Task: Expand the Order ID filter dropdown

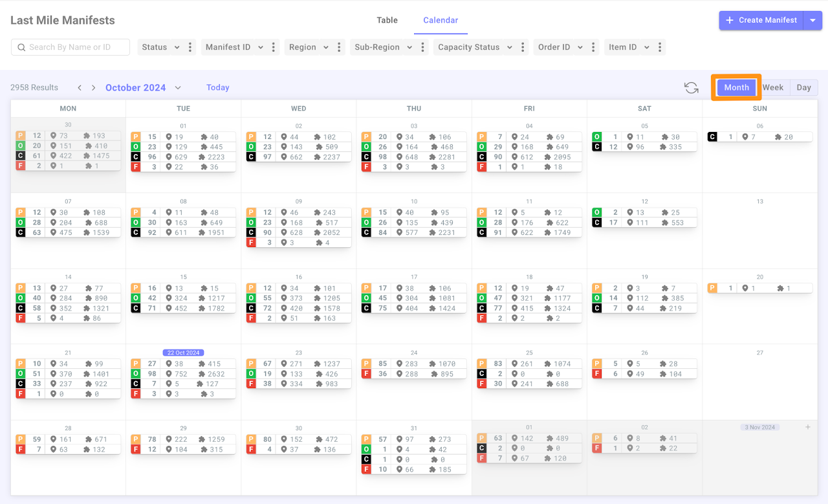Action: tap(580, 47)
